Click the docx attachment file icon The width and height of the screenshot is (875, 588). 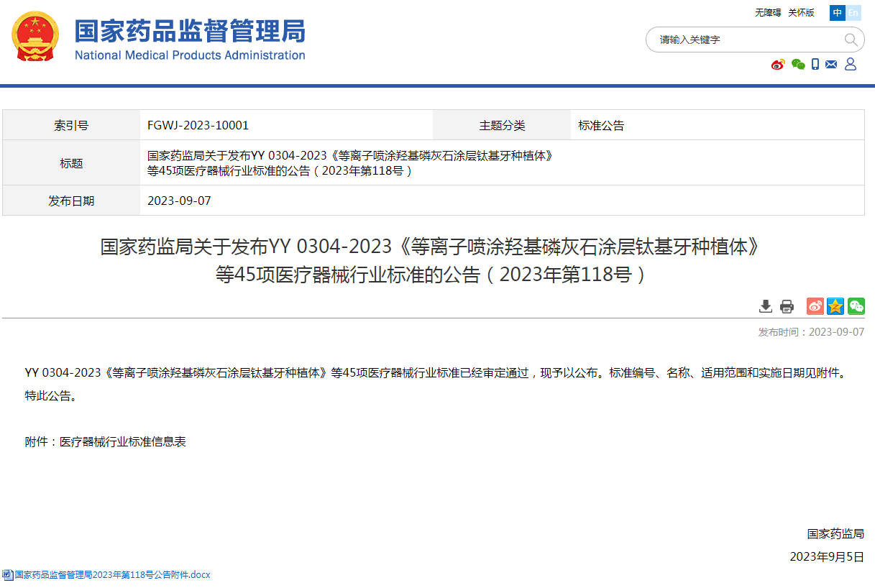point(7,575)
